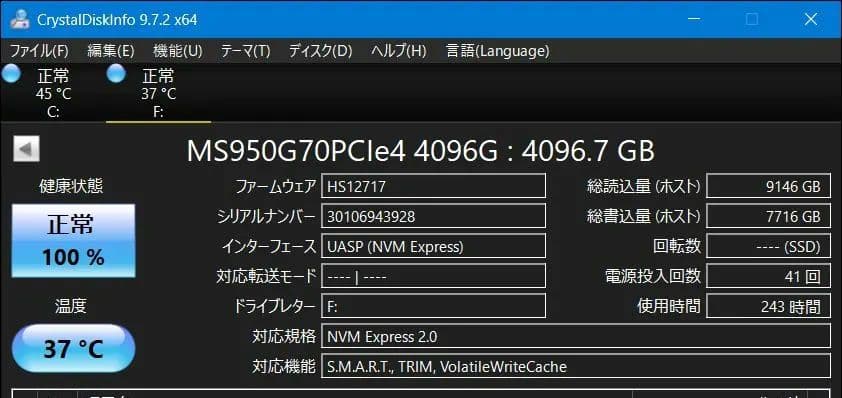Click the 総読込量 (ホスト) label
The image size is (842, 398).
pyautogui.click(x=644, y=186)
